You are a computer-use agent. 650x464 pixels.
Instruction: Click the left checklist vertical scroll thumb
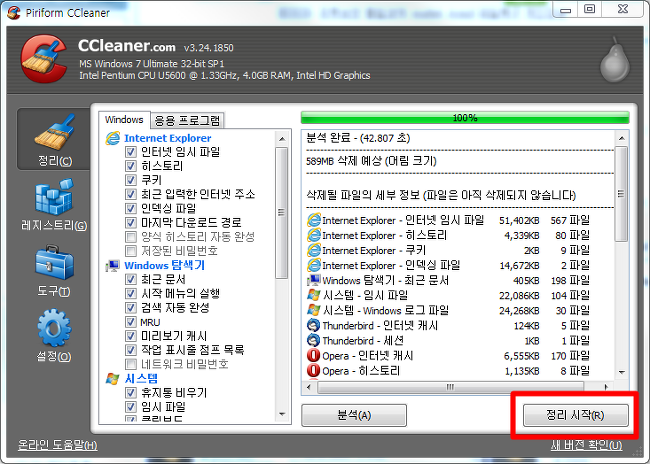tap(282, 213)
